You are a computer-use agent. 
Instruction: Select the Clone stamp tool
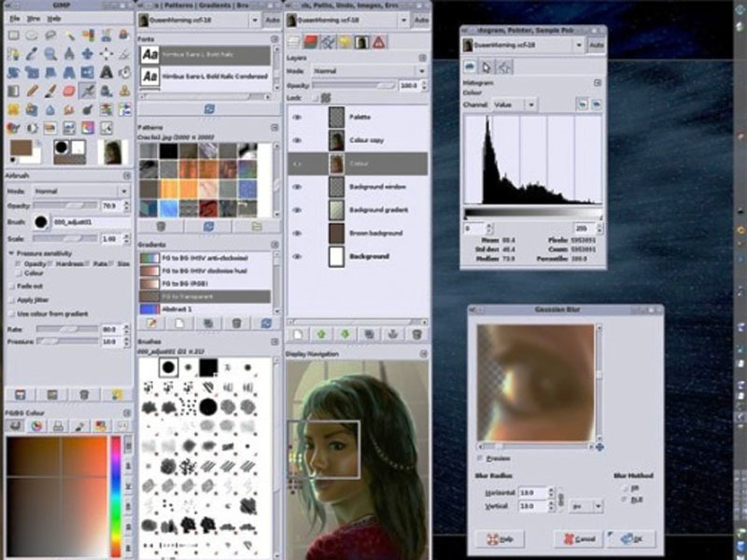tap(125, 91)
